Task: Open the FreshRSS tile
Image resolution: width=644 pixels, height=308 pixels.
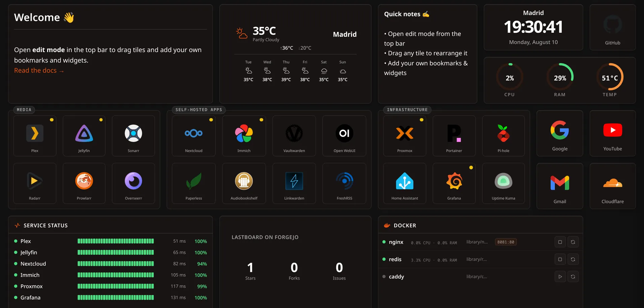Action: (x=344, y=183)
